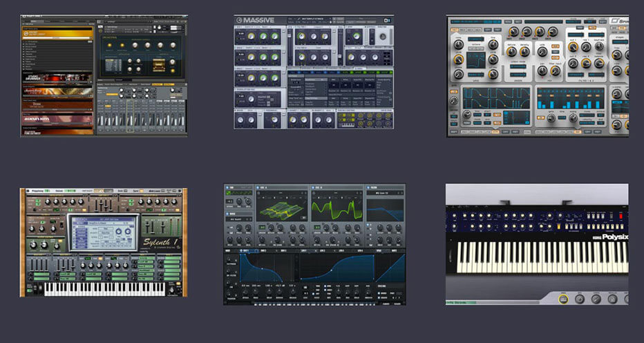Viewport: 644px width, 343px height.
Task: Click the MENU button in Spire
Action: pos(508,21)
